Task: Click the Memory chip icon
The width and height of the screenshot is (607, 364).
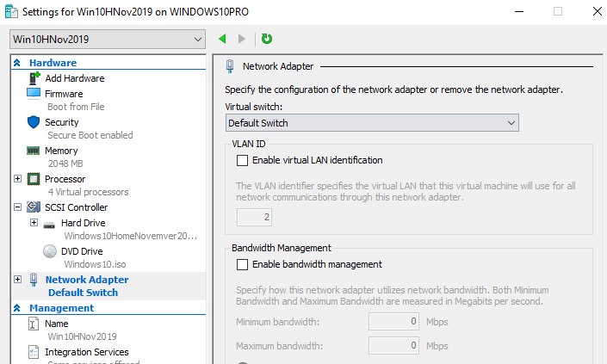Action: tap(34, 151)
